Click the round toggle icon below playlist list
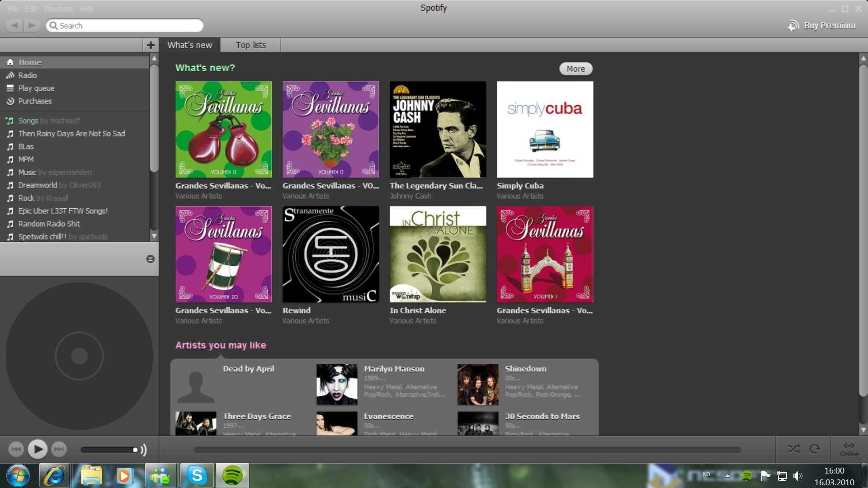This screenshot has height=488, width=868. click(151, 259)
